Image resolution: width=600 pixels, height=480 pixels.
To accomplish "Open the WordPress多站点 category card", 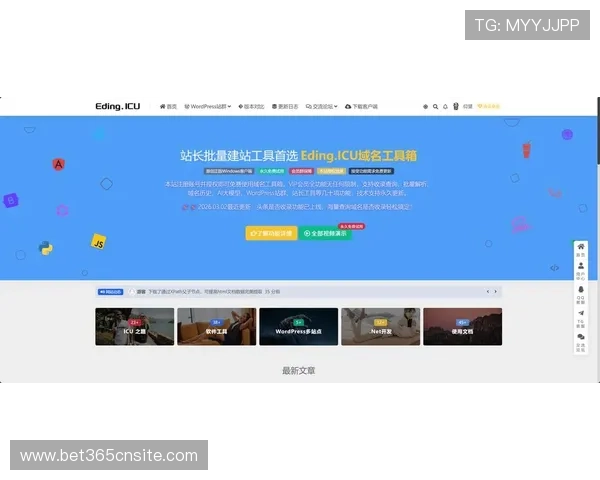I will 298,327.
